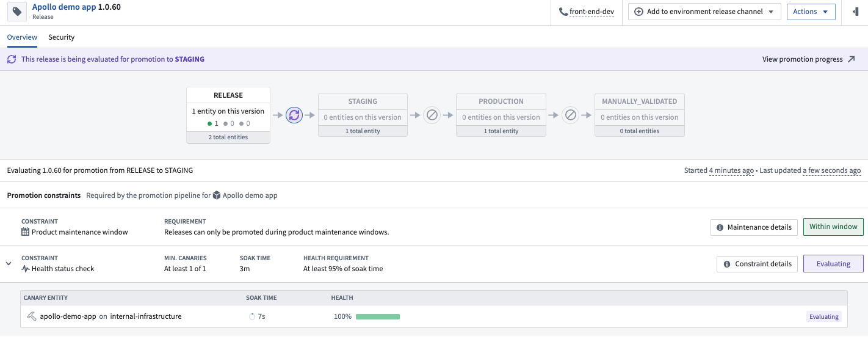Click the '4 minutes ago' started timestamp
Viewport: 868px width, 339px height.
[731, 170]
